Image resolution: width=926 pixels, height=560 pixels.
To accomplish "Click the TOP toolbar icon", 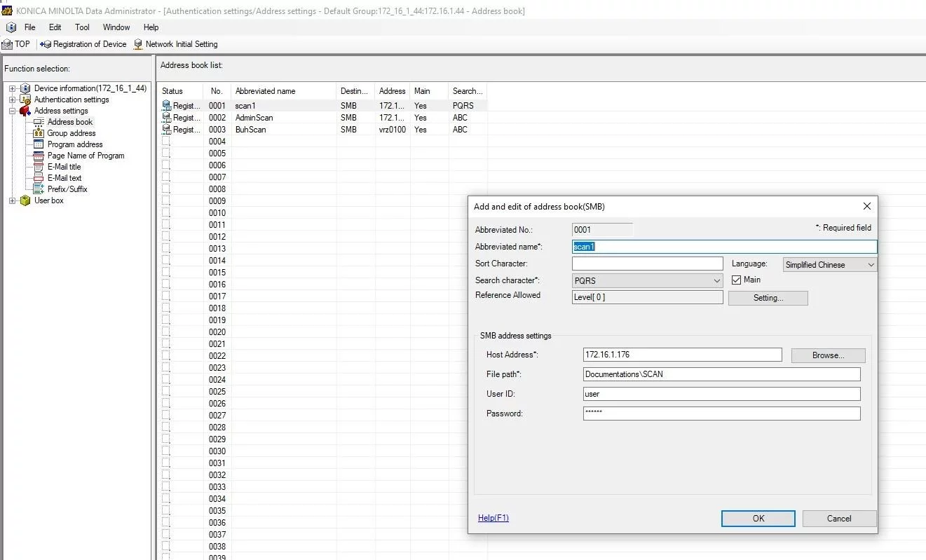I will click(x=8, y=44).
